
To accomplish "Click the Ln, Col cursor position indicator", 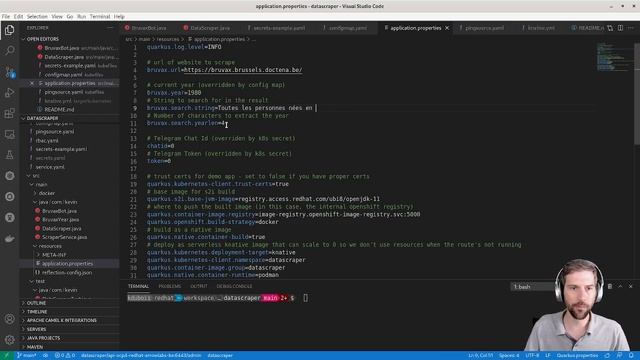I will 480,356.
